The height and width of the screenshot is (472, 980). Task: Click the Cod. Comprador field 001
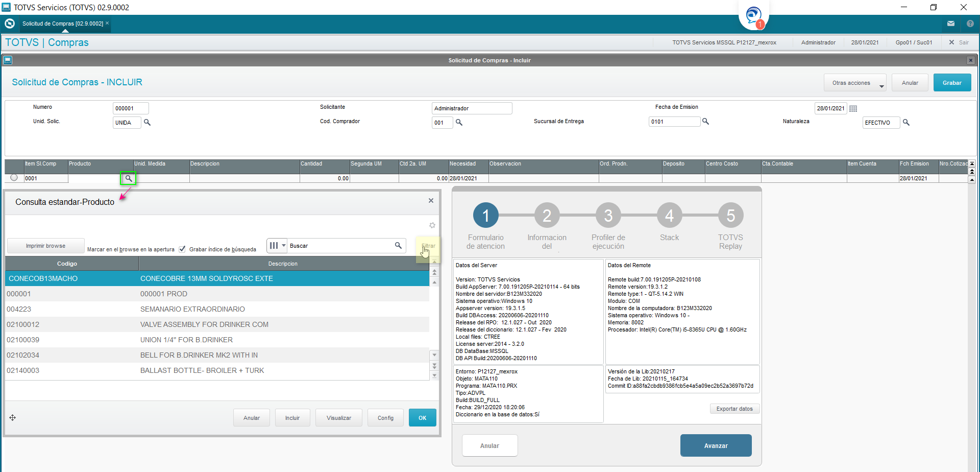(x=442, y=123)
